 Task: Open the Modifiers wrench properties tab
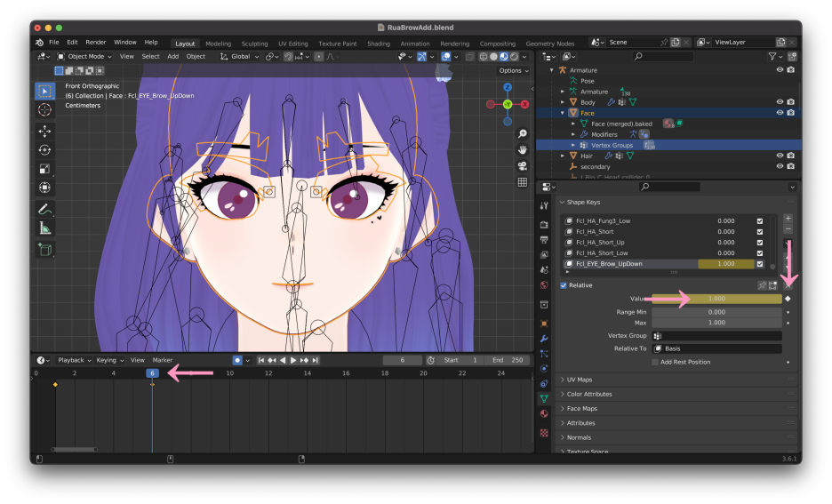click(544, 339)
